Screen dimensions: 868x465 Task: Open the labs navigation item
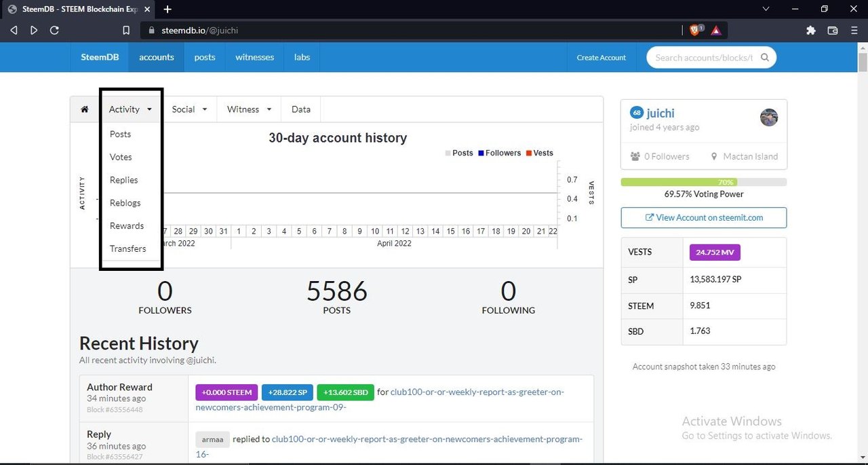coord(302,57)
